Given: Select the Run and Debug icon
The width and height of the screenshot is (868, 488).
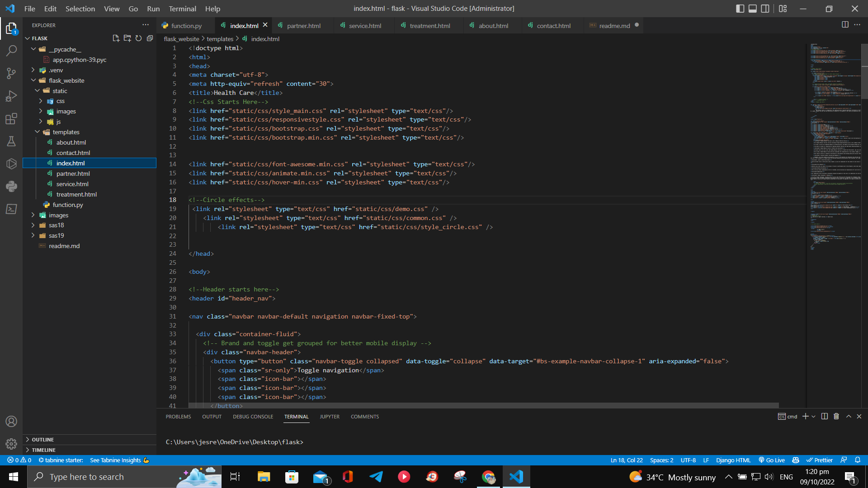Looking at the screenshot, I should (11, 96).
